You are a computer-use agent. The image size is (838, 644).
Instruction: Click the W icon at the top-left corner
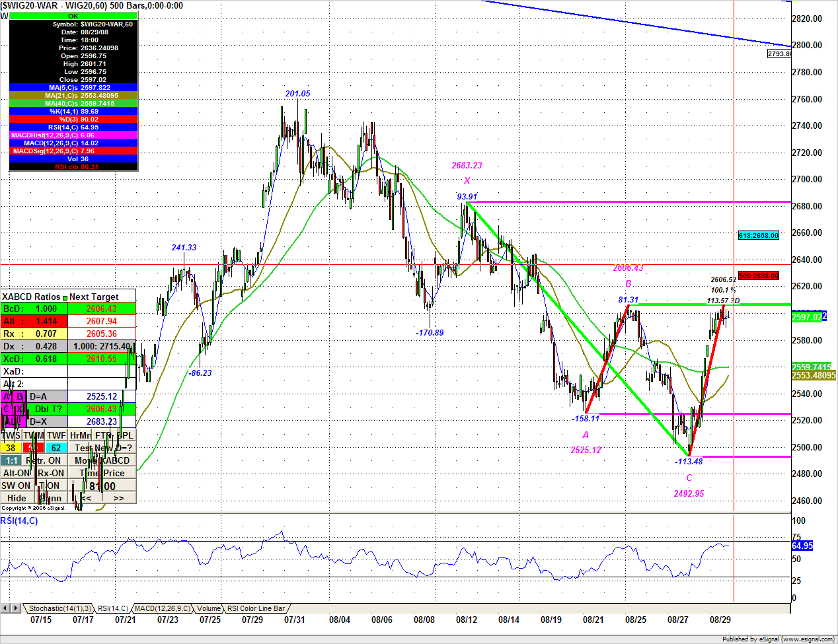coord(4,16)
